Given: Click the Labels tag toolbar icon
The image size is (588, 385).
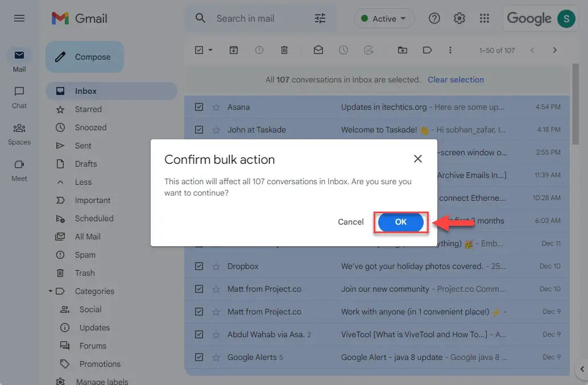Looking at the screenshot, I should click(428, 50).
